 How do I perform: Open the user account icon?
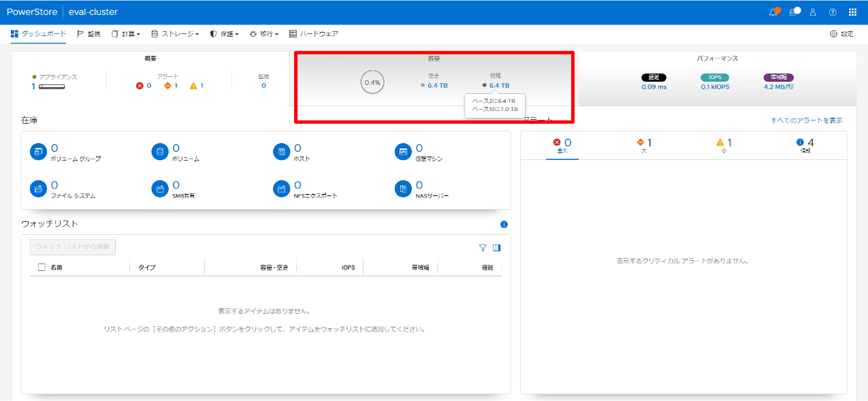pos(812,12)
